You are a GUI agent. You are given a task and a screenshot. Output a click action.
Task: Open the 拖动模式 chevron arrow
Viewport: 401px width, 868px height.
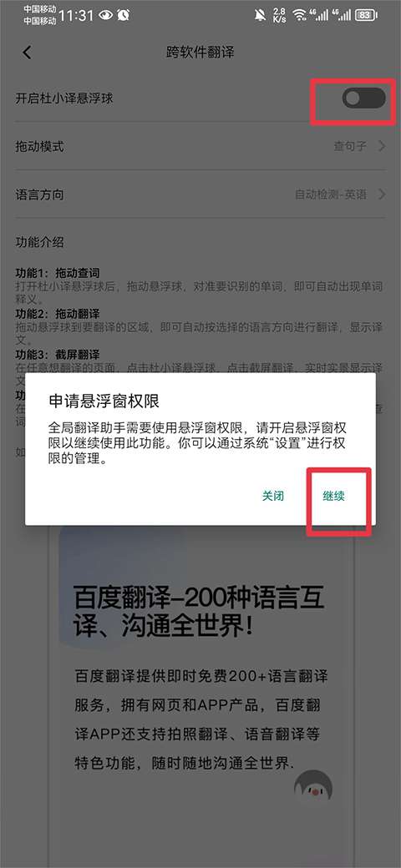[382, 147]
